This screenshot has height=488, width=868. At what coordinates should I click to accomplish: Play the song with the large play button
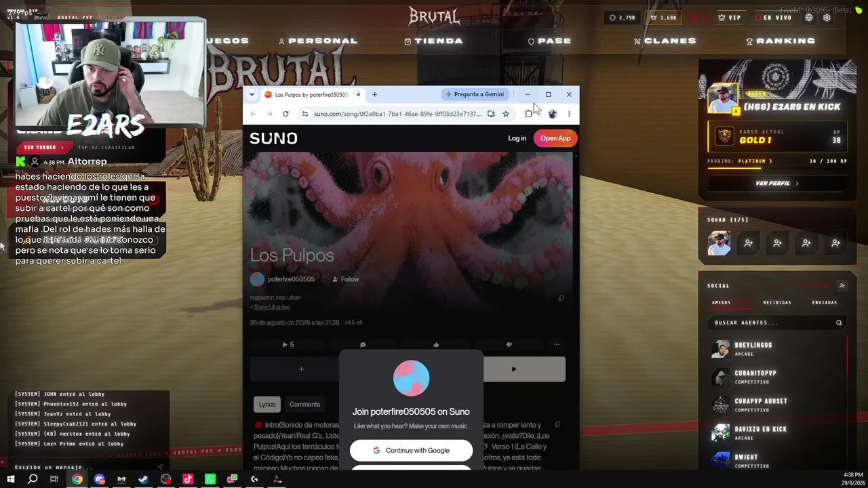tap(513, 369)
